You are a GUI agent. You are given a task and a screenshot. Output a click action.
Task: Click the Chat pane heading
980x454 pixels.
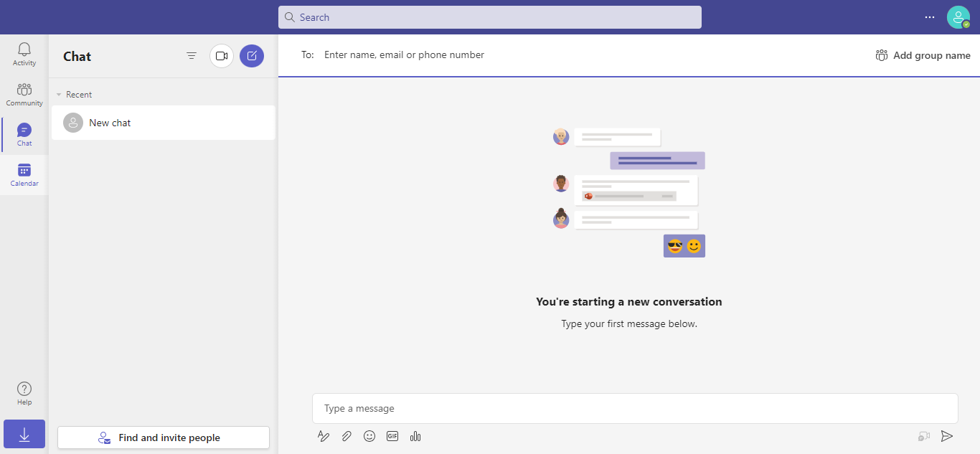pyautogui.click(x=77, y=57)
